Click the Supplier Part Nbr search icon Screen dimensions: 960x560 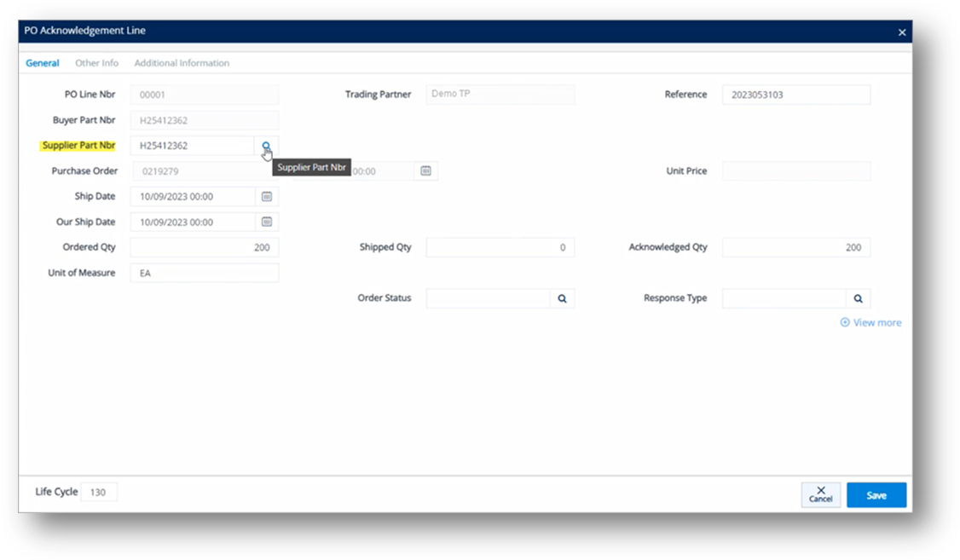266,146
